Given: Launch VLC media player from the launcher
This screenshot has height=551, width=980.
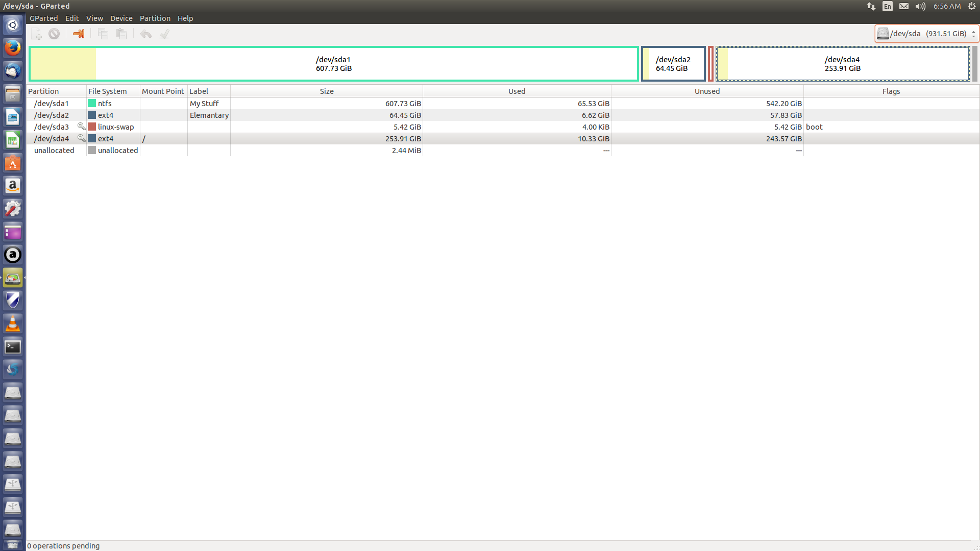Looking at the screenshot, I should (x=13, y=324).
